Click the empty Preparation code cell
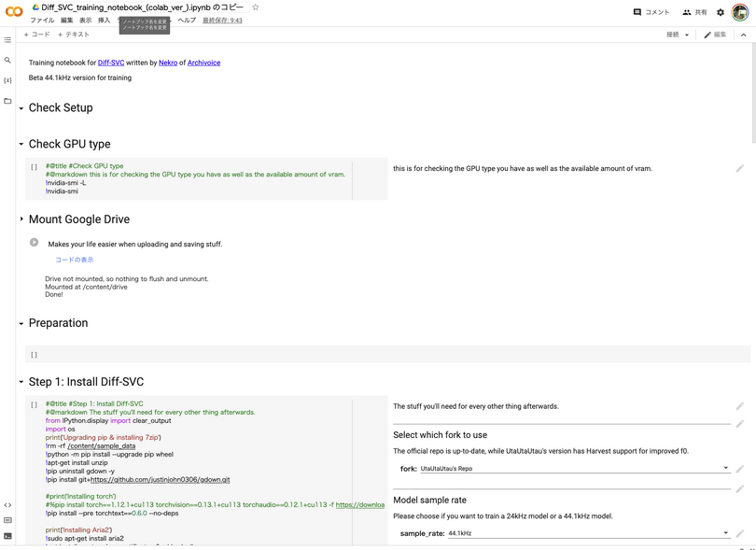 pos(387,354)
